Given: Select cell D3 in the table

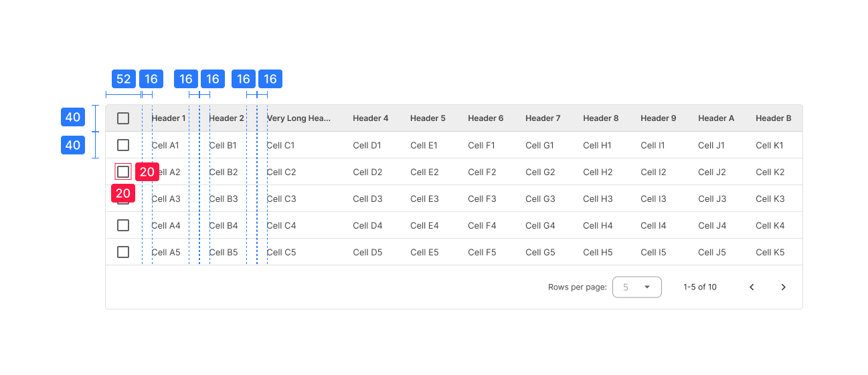Looking at the screenshot, I should (367, 199).
